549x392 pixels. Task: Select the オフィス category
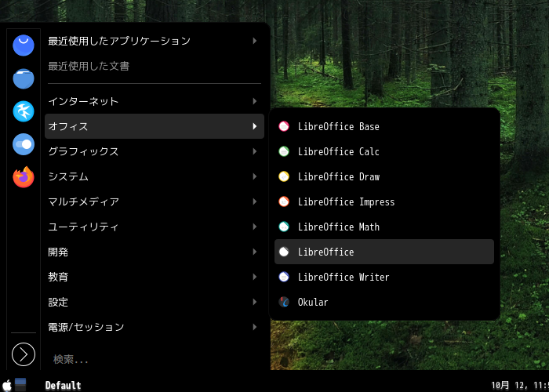pyautogui.click(x=155, y=126)
